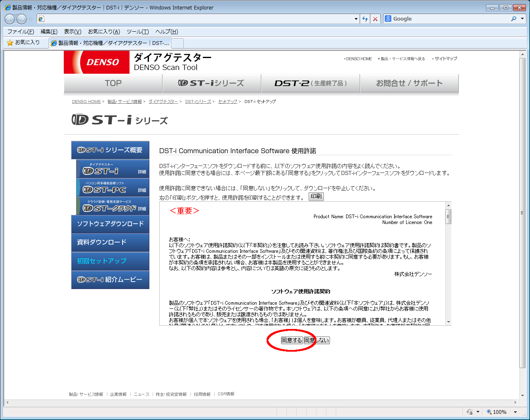Click the 印刷 print button
This screenshot has width=530, height=420.
point(316,196)
